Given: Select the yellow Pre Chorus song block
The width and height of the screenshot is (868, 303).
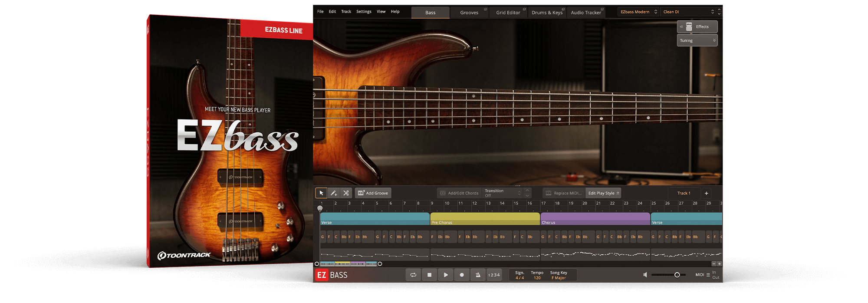Looking at the screenshot, I should pyautogui.click(x=485, y=218).
